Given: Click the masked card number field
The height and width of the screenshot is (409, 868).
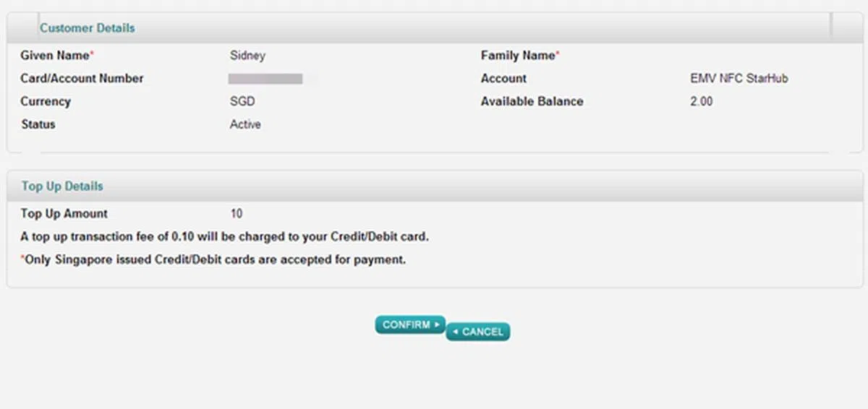Looking at the screenshot, I should tap(265, 79).
